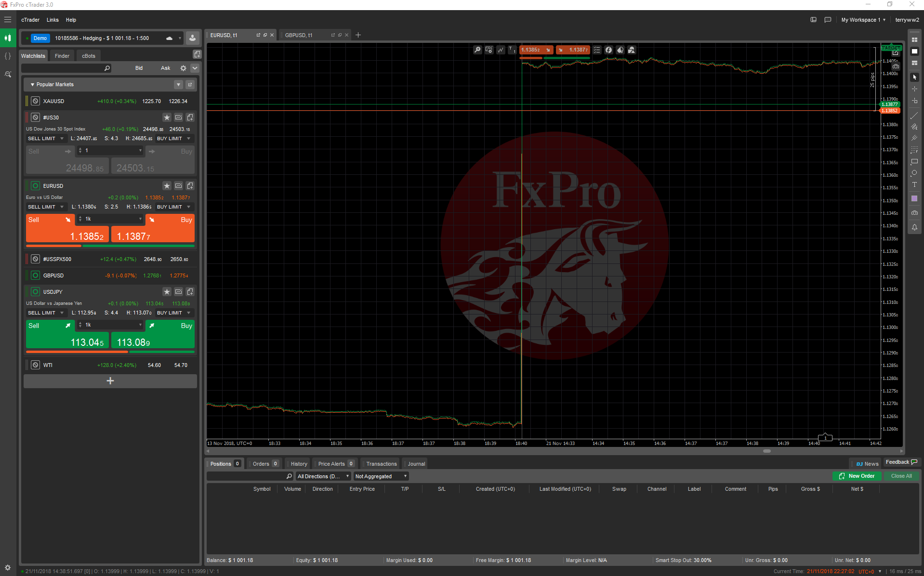The width and height of the screenshot is (924, 576).
Task: Select the trend line drawing tool
Action: click(914, 116)
